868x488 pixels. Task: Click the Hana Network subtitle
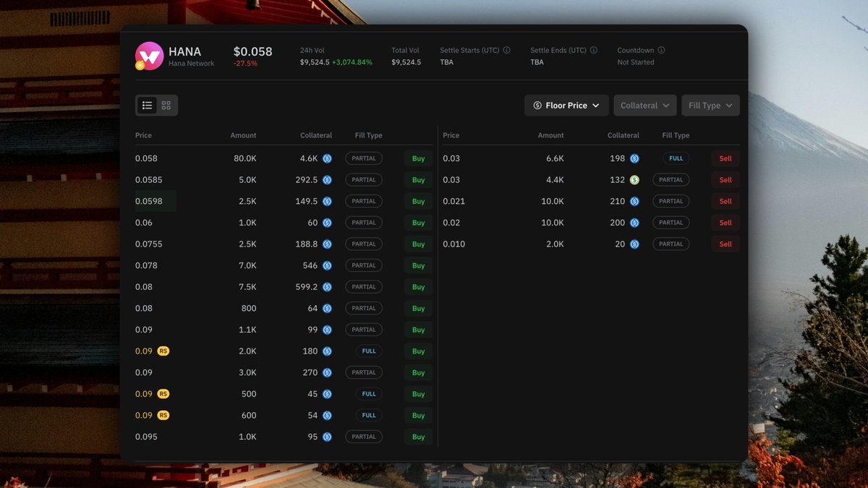coord(192,64)
